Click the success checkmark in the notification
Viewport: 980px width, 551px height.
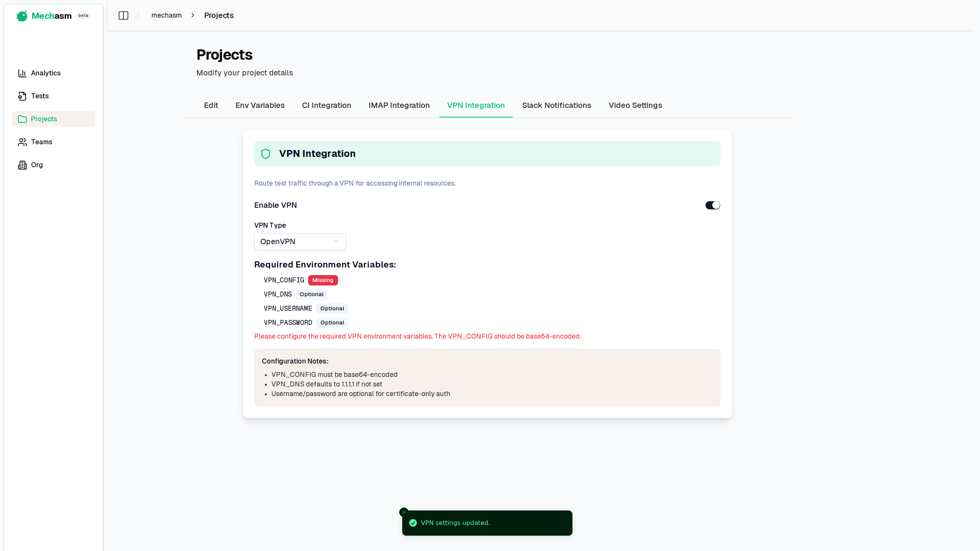[x=413, y=523]
